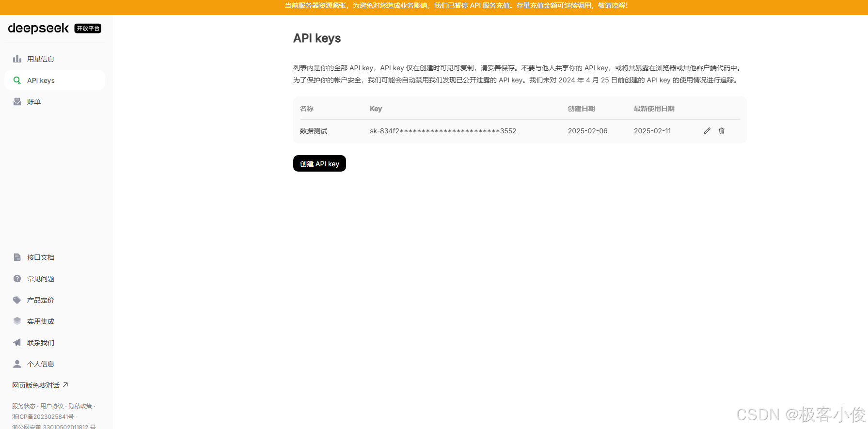Click the API keys page heading

coord(317,38)
